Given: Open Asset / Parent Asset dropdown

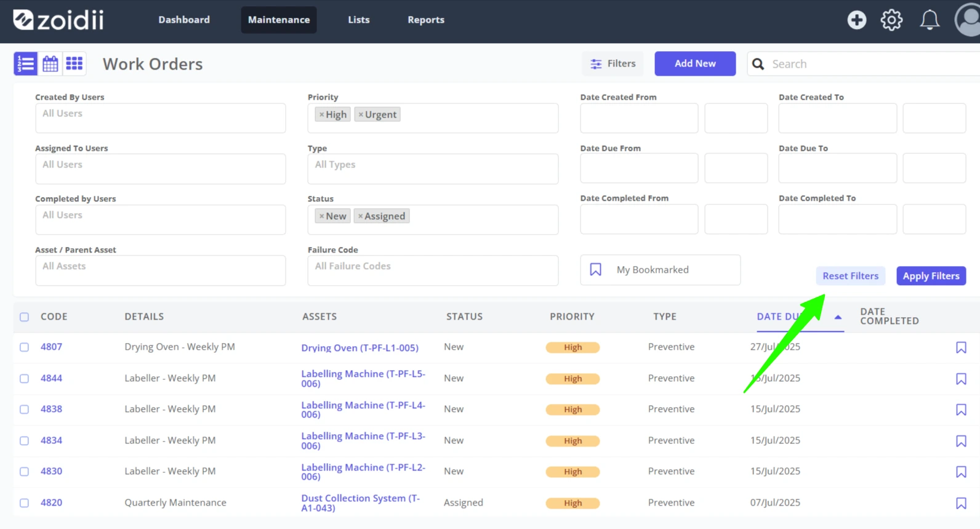Looking at the screenshot, I should [160, 270].
